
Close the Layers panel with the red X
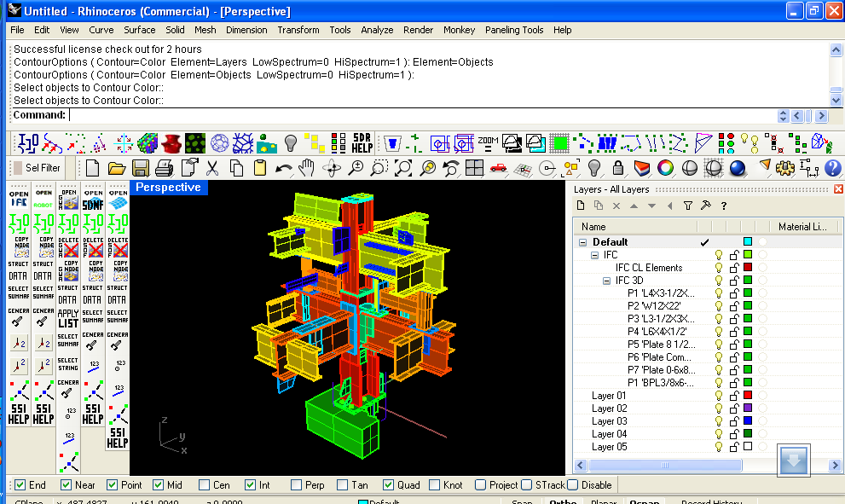tap(838, 188)
